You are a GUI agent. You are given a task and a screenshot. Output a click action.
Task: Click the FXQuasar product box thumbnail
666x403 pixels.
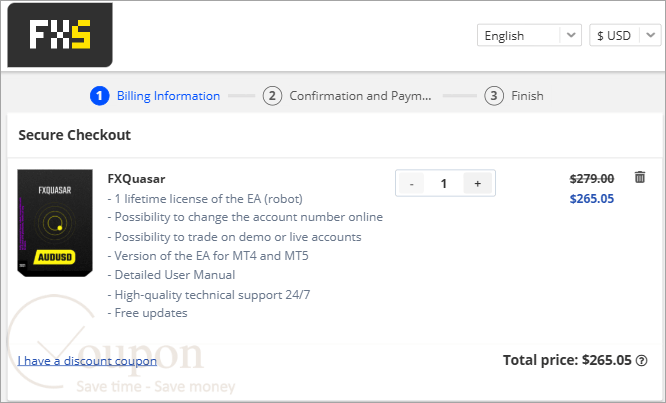coord(55,223)
